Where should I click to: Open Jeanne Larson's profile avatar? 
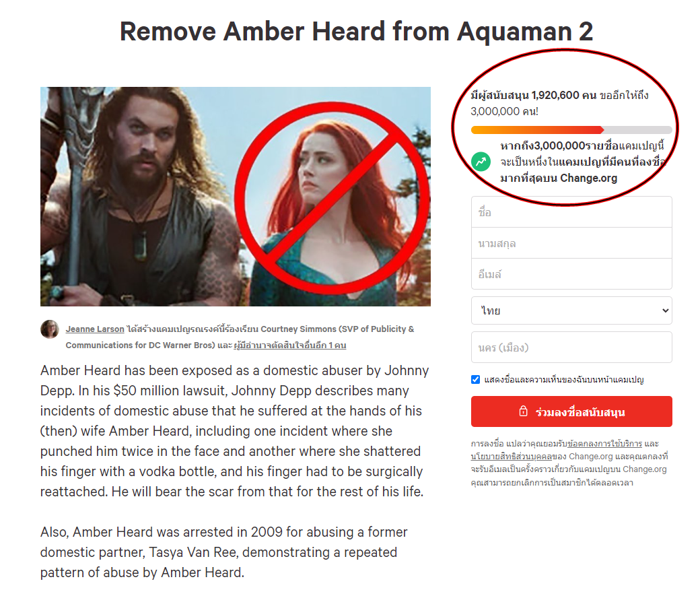50,329
